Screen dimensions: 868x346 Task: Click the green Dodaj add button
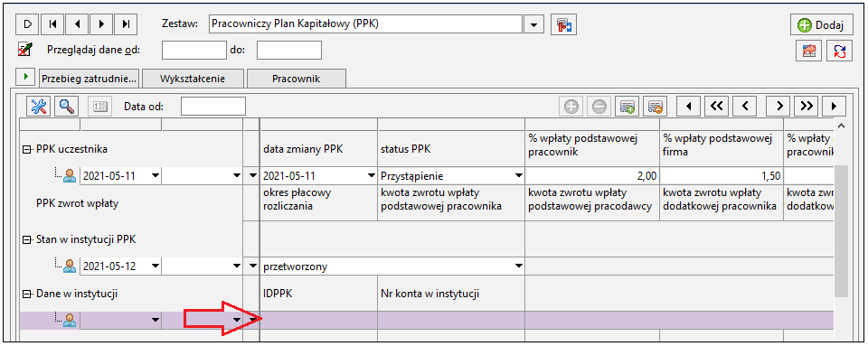tap(820, 25)
